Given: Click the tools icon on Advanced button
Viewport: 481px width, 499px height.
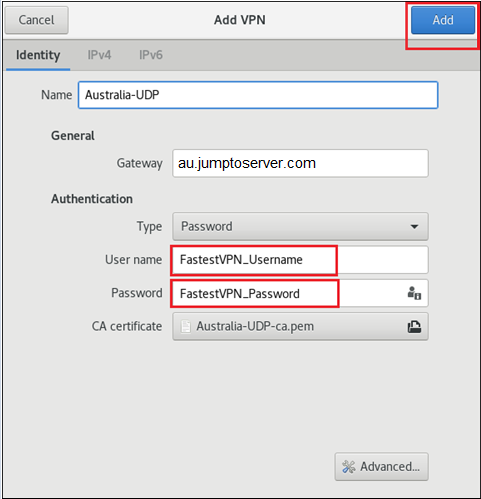Looking at the screenshot, I should coord(349,467).
